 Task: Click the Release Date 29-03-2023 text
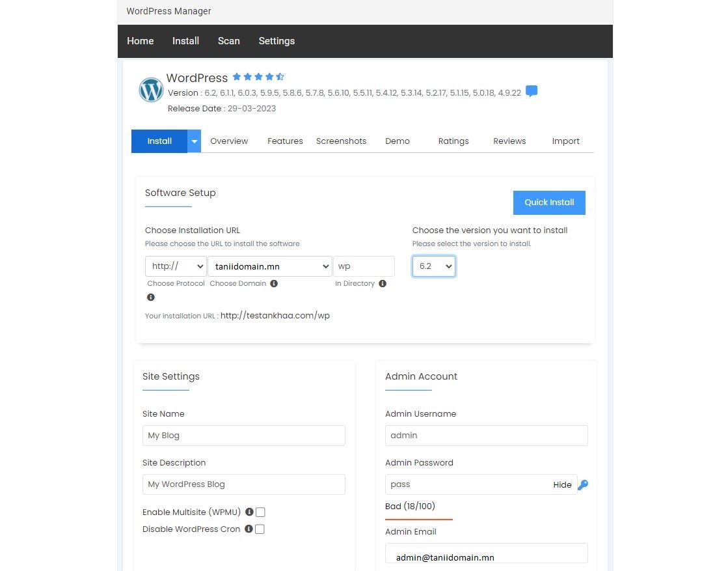222,109
